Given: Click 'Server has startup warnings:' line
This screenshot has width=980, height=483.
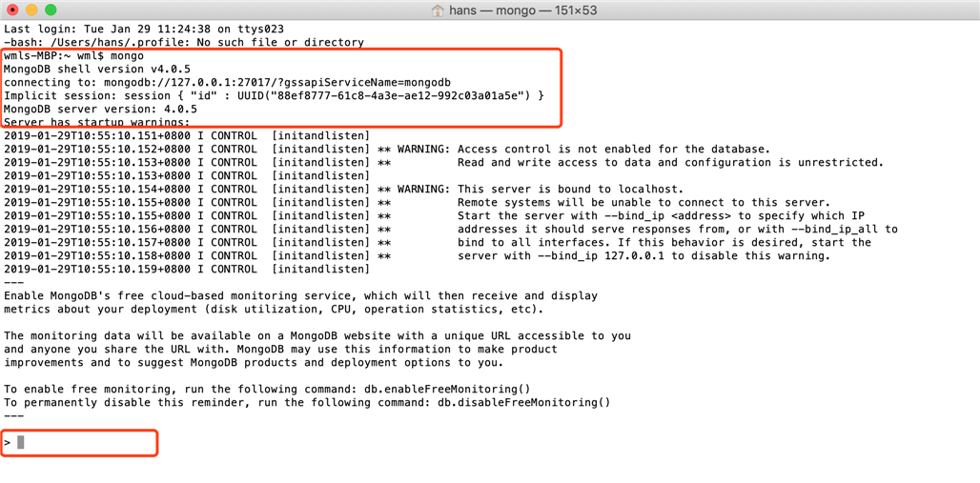Looking at the screenshot, I should click(x=97, y=123).
